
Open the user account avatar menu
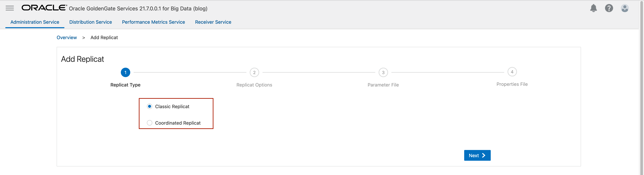click(625, 8)
